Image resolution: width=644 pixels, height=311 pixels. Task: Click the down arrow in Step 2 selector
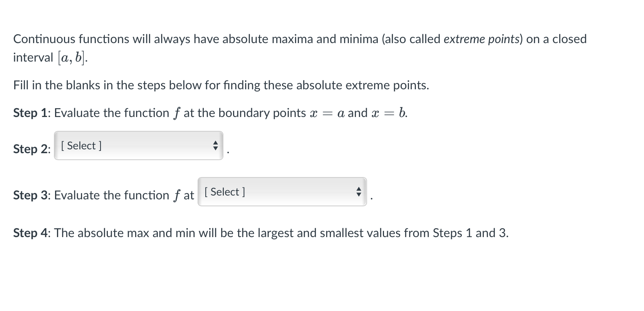point(216,149)
